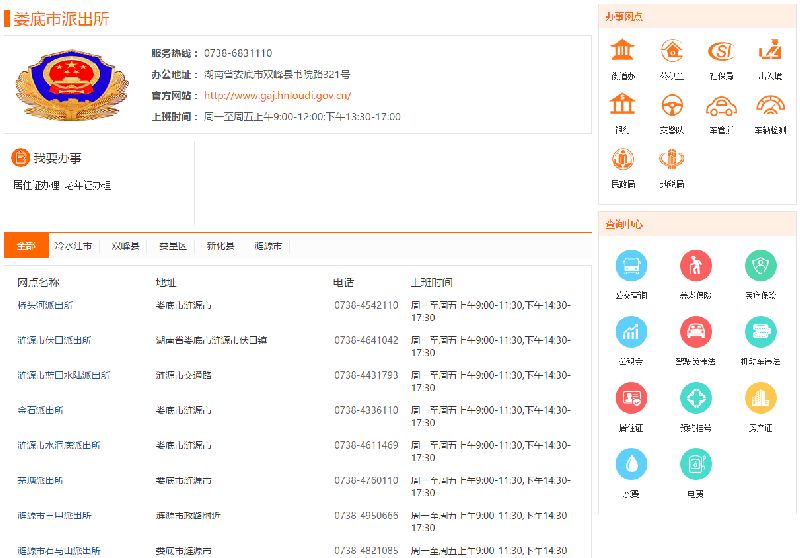Screen dimensions: 800x558
Task: Switch to the 新化县 tab
Action: [x=220, y=246]
